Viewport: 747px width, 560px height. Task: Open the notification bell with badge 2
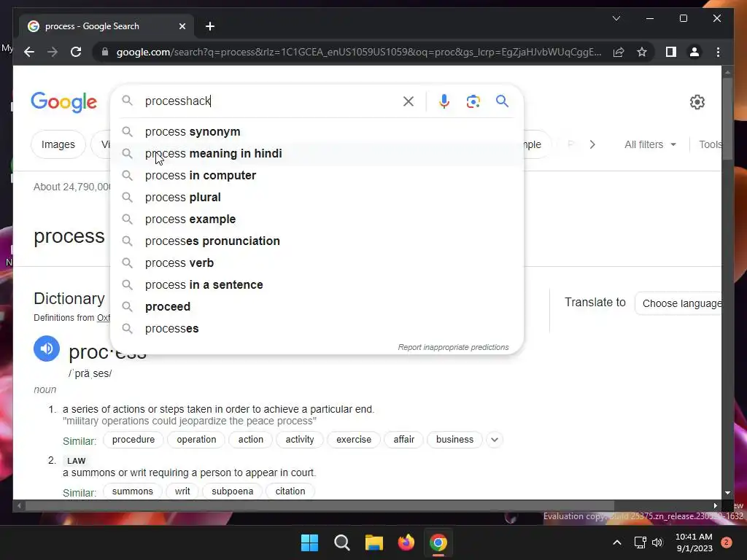pyautogui.click(x=726, y=542)
